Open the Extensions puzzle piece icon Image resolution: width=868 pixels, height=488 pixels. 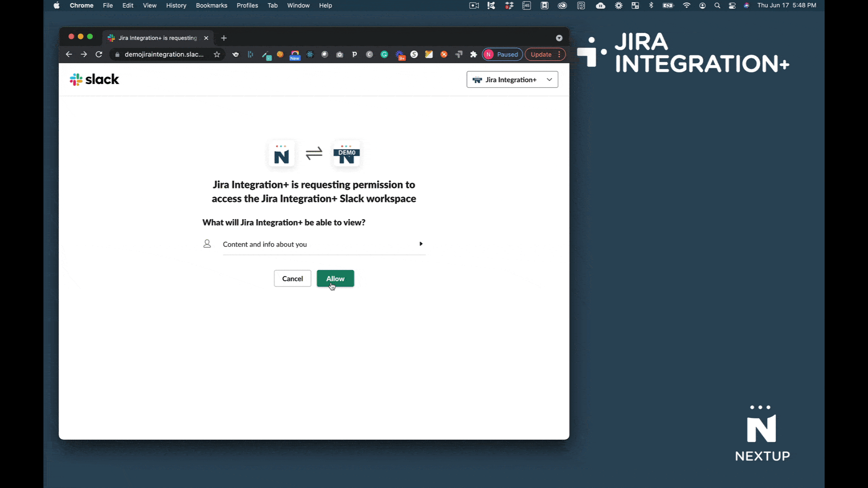click(474, 54)
